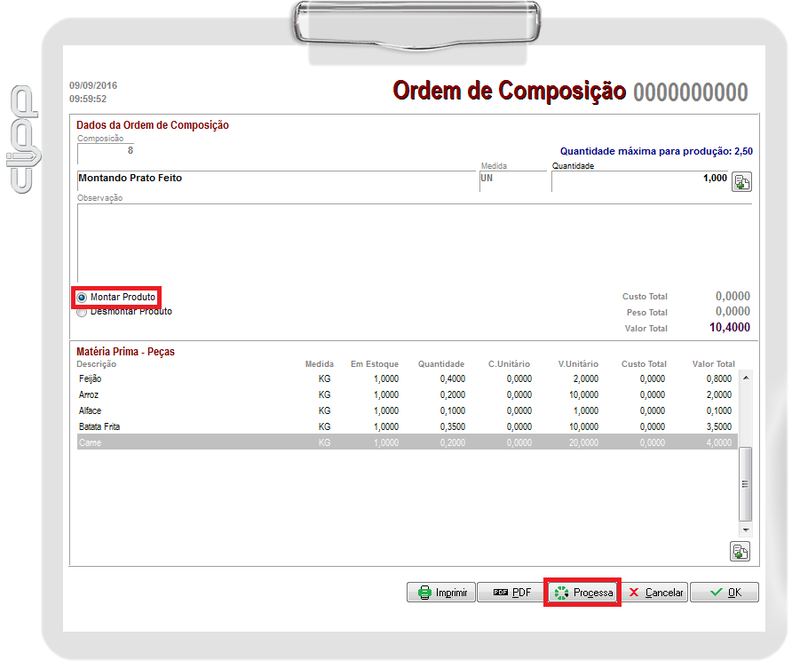Print the order with the Imprimir button
Screen dimensions: 800x661
440,592
